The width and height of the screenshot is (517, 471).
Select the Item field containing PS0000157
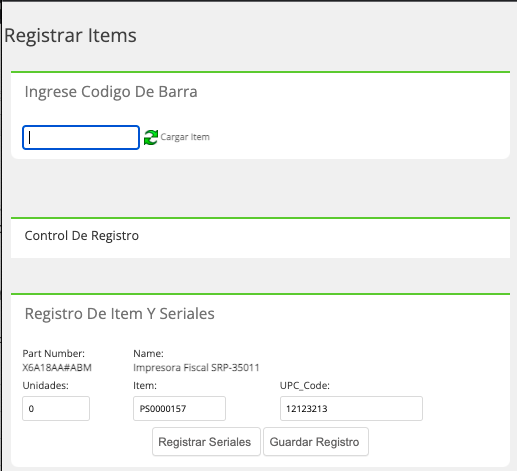point(179,408)
